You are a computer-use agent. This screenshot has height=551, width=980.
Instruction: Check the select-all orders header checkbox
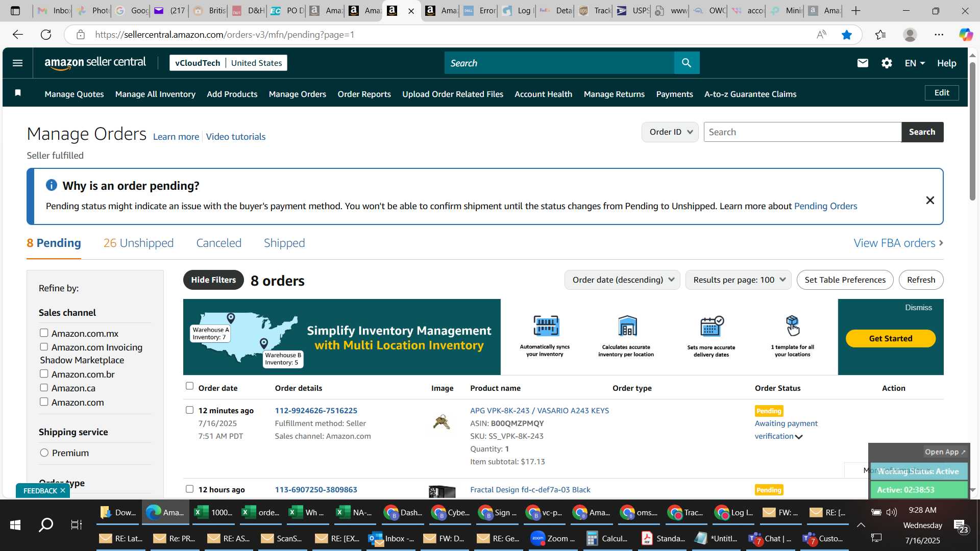[x=189, y=386]
